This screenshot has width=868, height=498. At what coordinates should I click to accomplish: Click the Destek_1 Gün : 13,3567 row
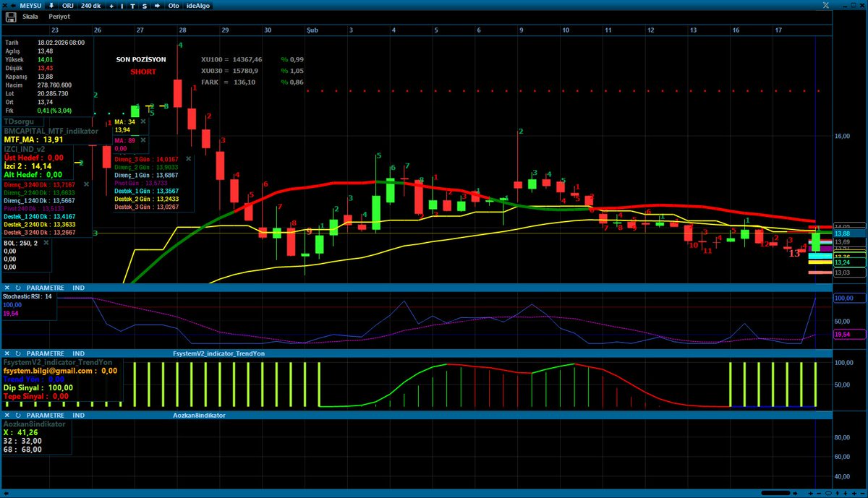(x=147, y=191)
